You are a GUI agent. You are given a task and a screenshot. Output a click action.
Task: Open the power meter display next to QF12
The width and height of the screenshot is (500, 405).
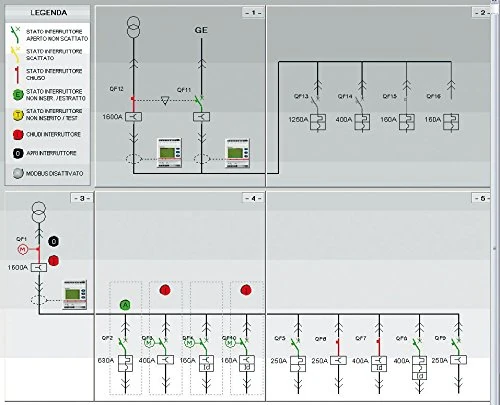tap(170, 153)
